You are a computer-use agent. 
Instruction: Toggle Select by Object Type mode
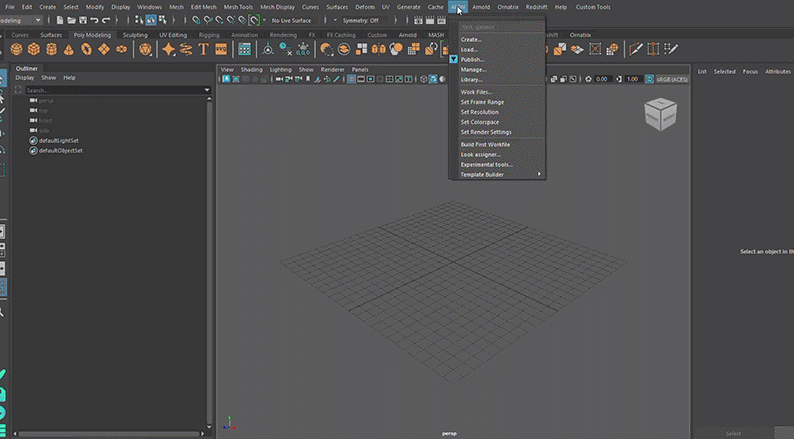[x=151, y=20]
